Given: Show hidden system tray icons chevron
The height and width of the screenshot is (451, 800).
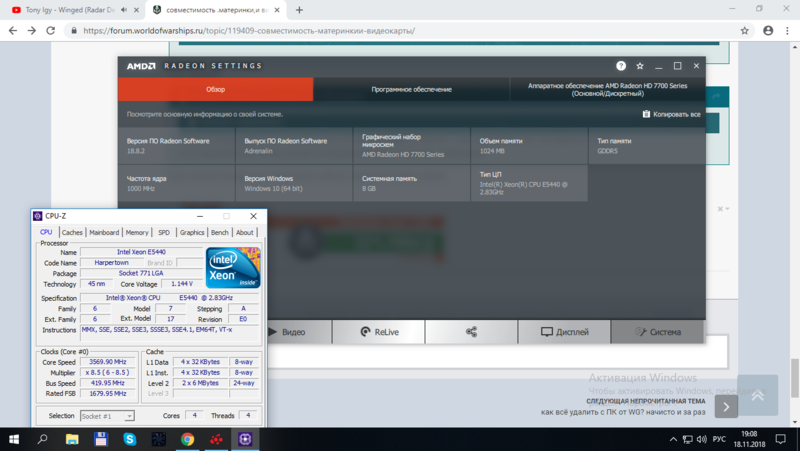Looking at the screenshot, I should 673,439.
